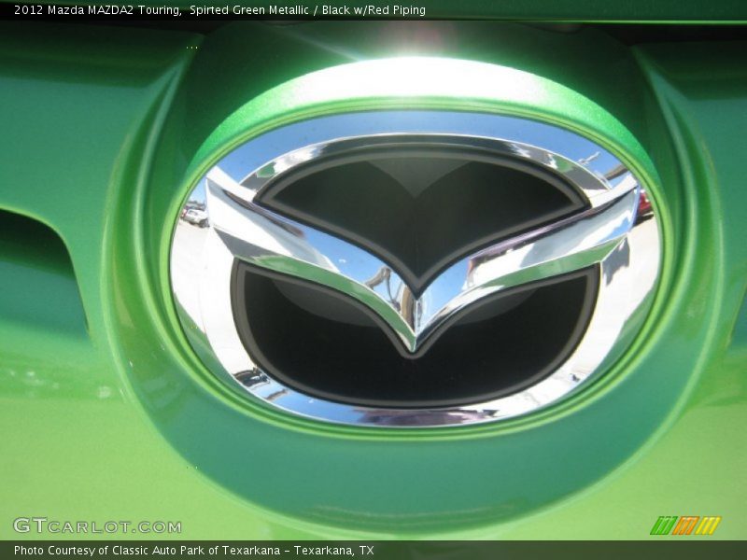Click the chrome Mazda emblem in the photo
The image size is (747, 560).
(416, 269)
